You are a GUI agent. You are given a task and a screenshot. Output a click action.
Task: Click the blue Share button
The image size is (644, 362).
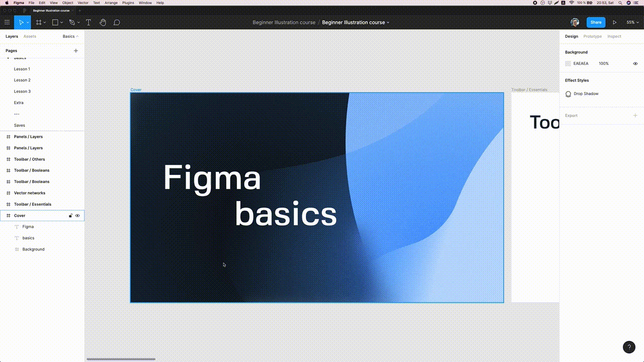(x=596, y=22)
